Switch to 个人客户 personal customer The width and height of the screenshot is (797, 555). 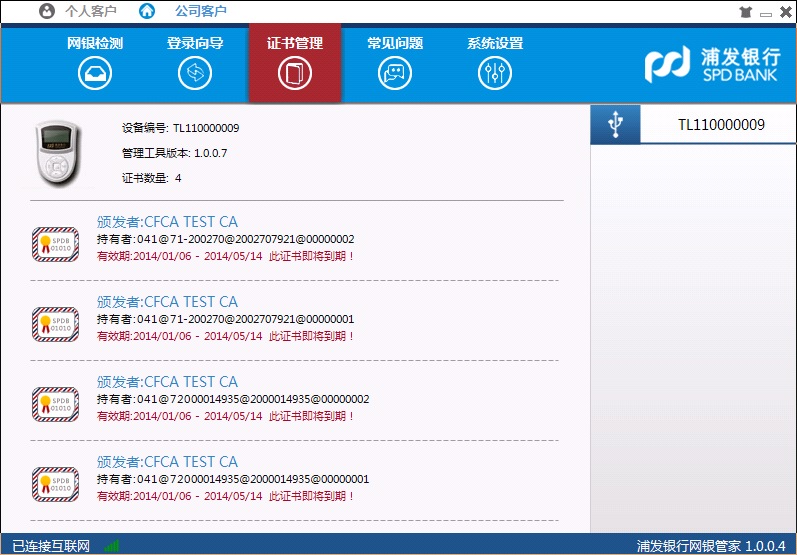90,12
